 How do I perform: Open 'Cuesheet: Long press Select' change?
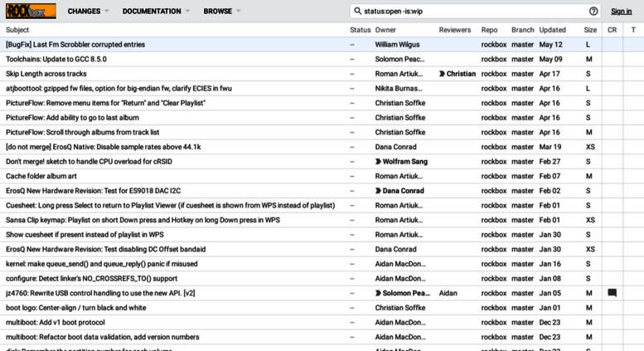click(x=171, y=206)
